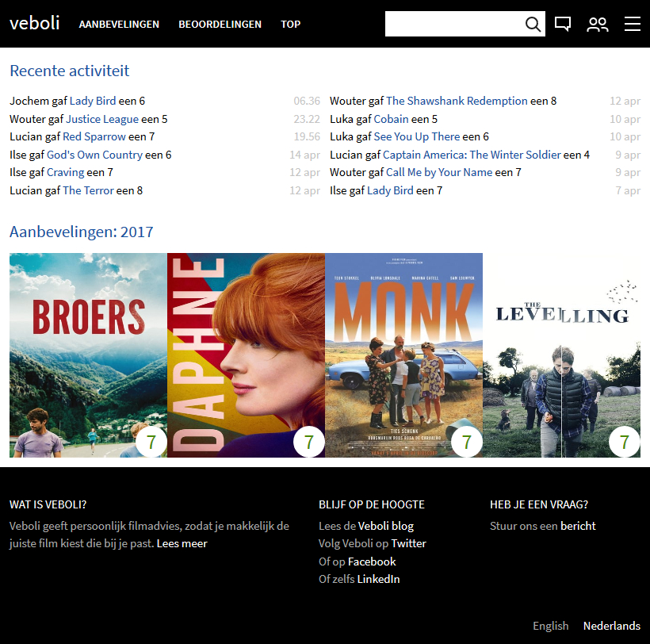Open the Justice League link
The image size is (650, 644).
tap(102, 120)
